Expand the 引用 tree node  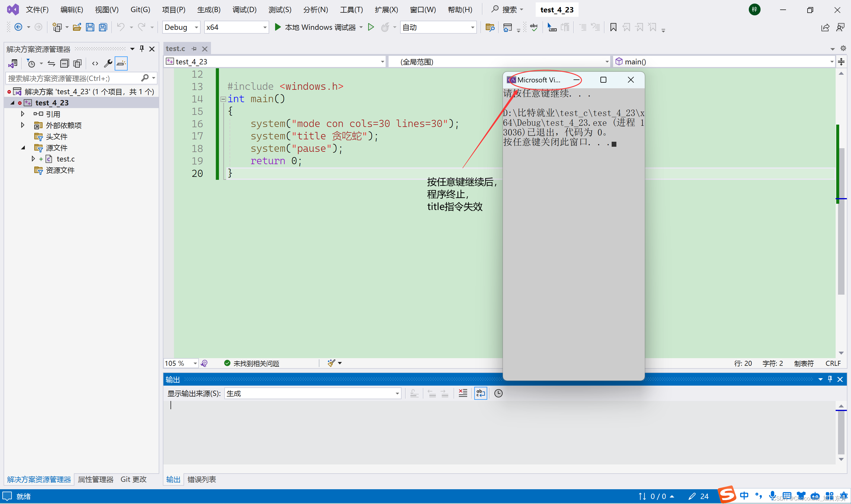pos(23,114)
